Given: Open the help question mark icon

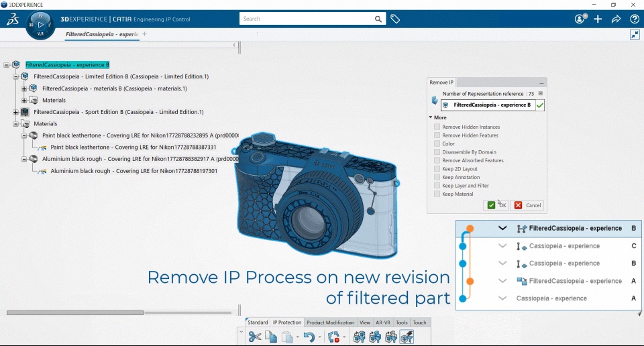Looking at the screenshot, I should coord(634,19).
